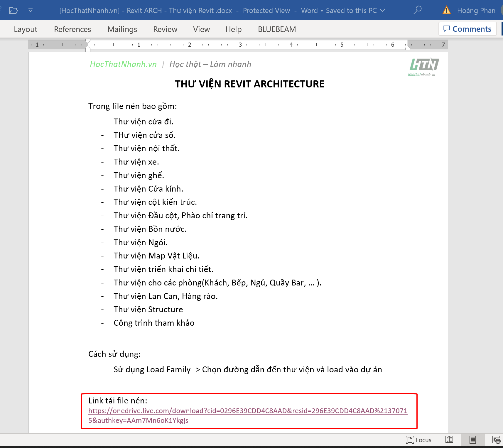The height and width of the screenshot is (448, 503).
Task: Click the HocThatNhanh.vn header text
Action: [x=123, y=64]
